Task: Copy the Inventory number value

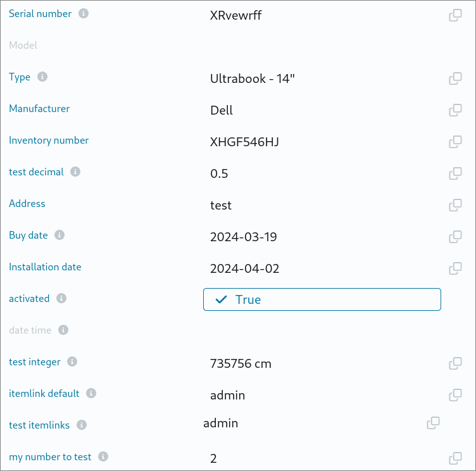Action: coord(454,142)
